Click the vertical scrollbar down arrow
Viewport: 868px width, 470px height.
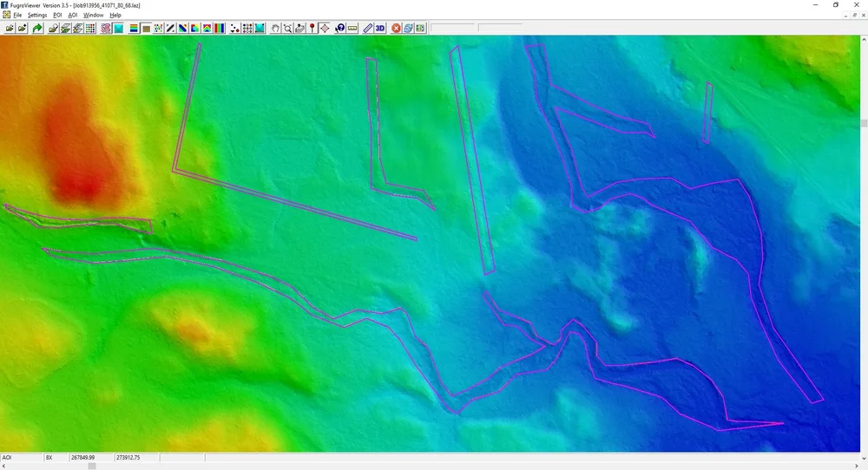pyautogui.click(x=864, y=457)
